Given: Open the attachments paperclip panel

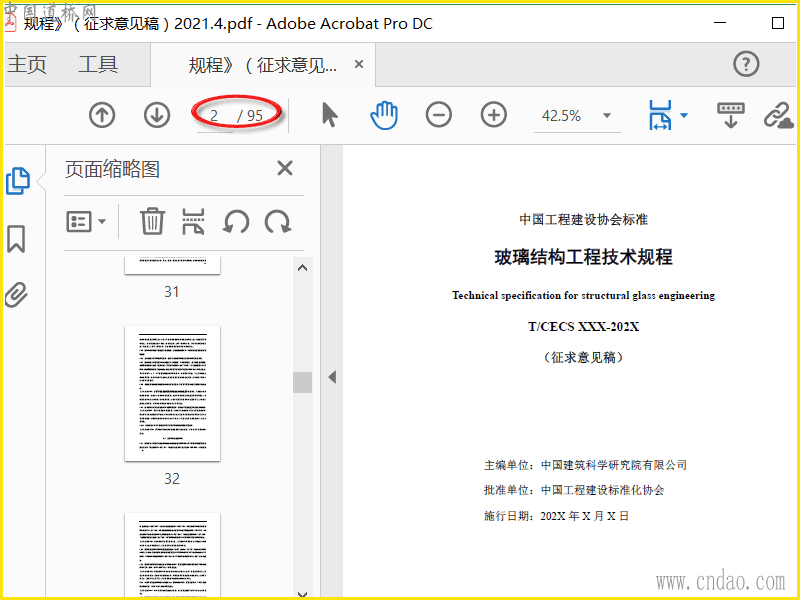Looking at the screenshot, I should click(x=16, y=294).
